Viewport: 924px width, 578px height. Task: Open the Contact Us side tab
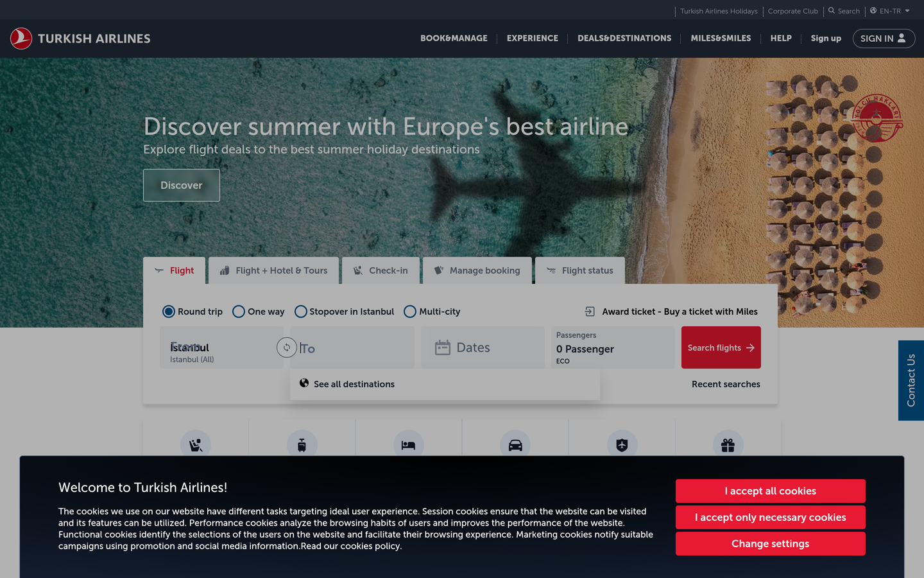(911, 380)
